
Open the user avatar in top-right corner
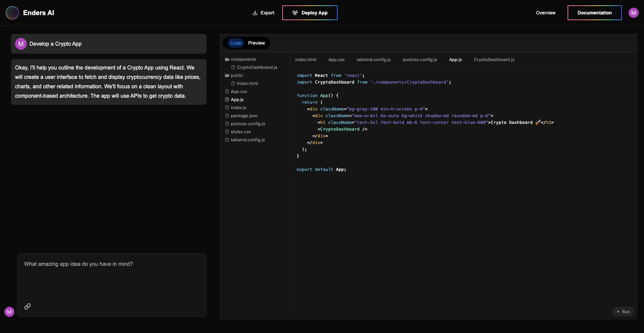[x=633, y=13]
